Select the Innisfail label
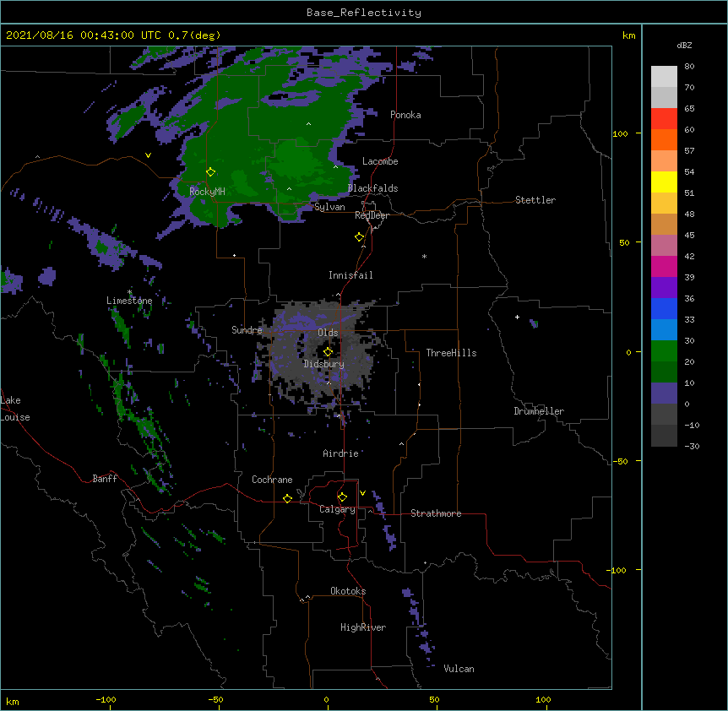This screenshot has height=711, width=728. (x=350, y=275)
